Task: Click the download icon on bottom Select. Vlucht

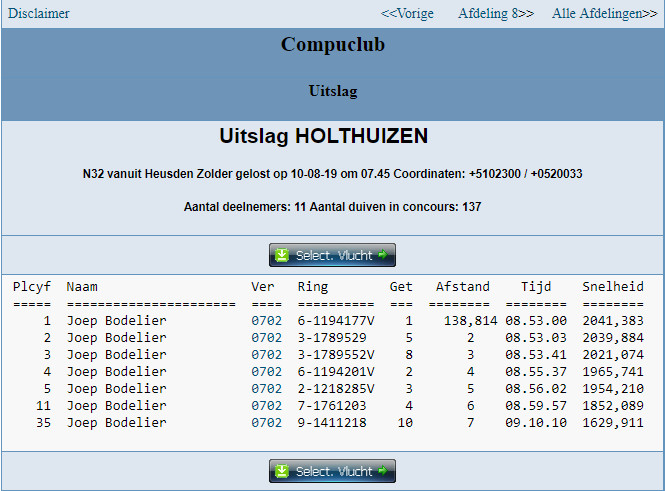Action: click(282, 471)
